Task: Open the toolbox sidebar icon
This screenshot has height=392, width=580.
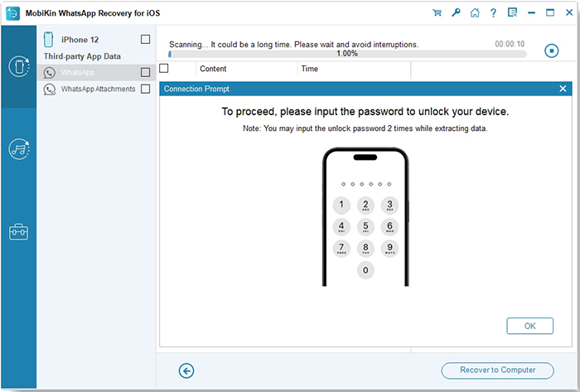Action: tap(18, 232)
